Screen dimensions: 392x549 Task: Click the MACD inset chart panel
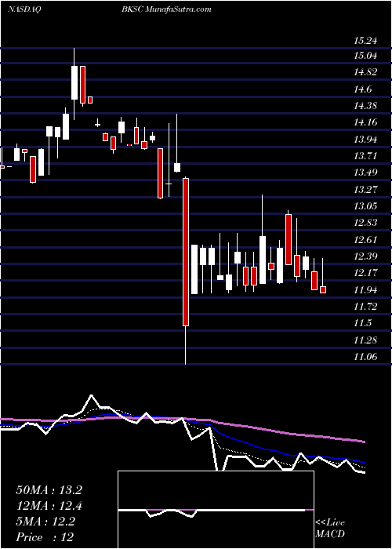pos(216,510)
